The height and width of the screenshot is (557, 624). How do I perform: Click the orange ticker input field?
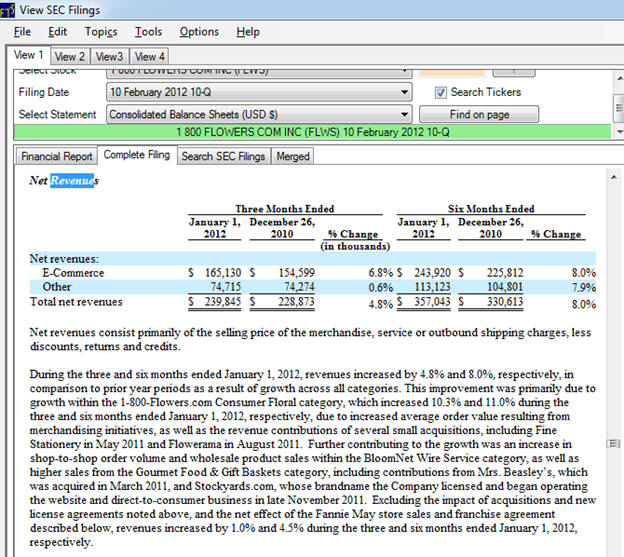pyautogui.click(x=450, y=72)
